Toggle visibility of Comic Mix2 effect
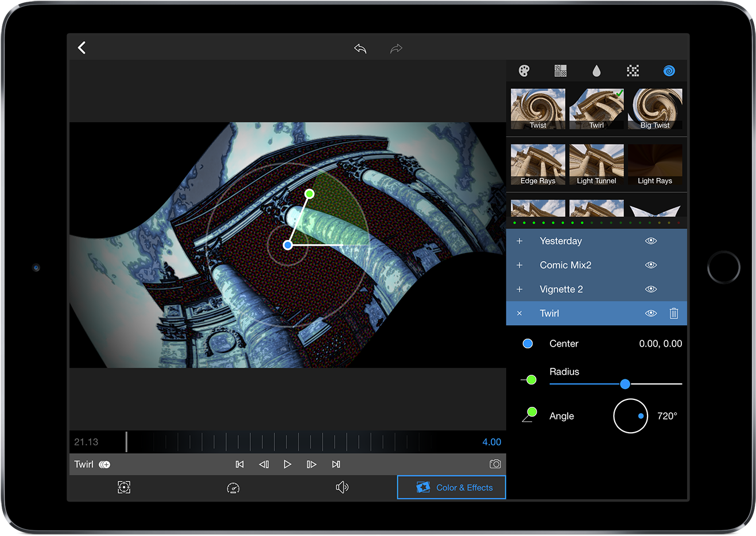The image size is (756, 536). tap(650, 265)
